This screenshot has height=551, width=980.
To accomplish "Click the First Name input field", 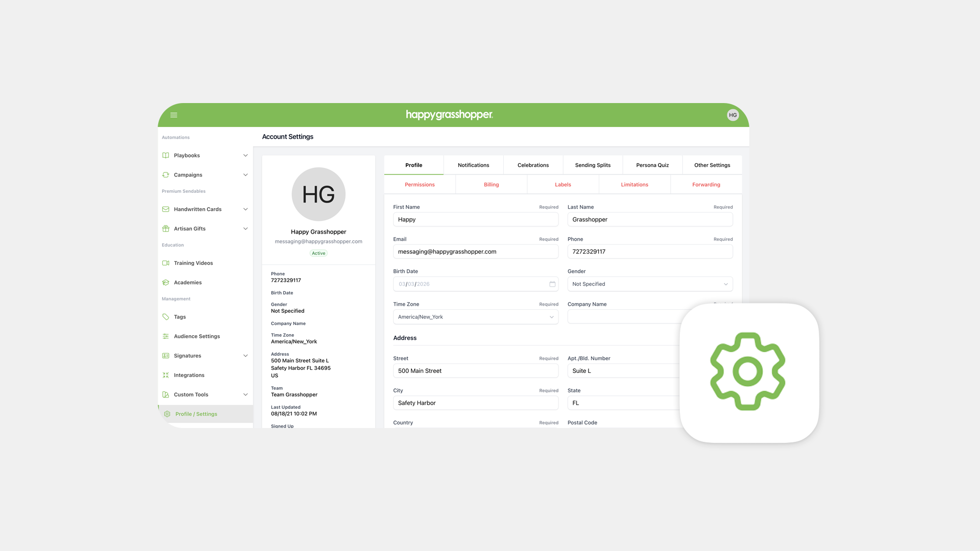I will coord(475,219).
